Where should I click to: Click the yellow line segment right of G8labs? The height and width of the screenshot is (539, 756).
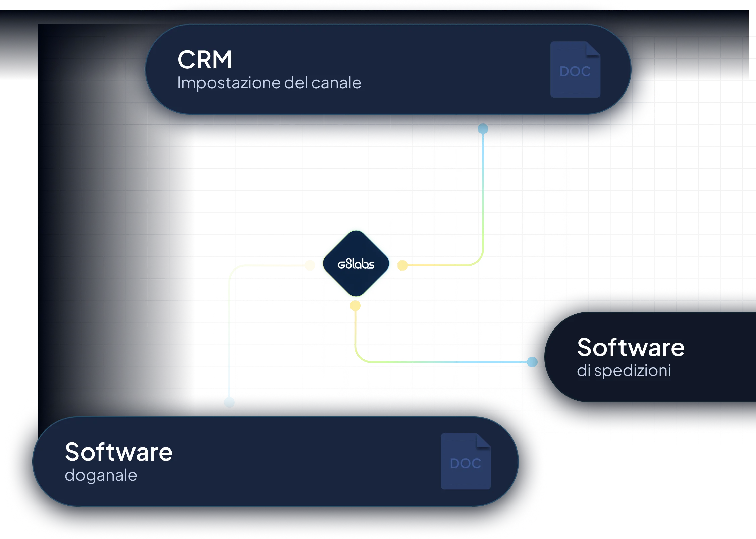(438, 265)
